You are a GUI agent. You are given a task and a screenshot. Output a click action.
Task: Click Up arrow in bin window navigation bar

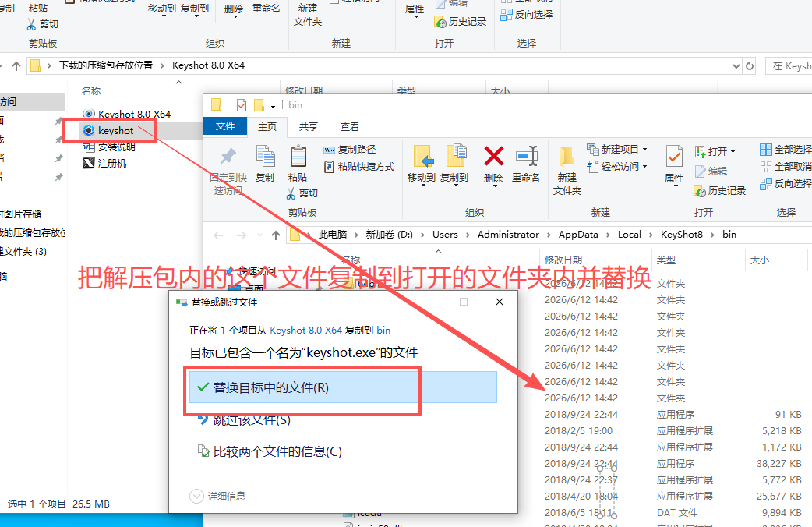point(276,235)
